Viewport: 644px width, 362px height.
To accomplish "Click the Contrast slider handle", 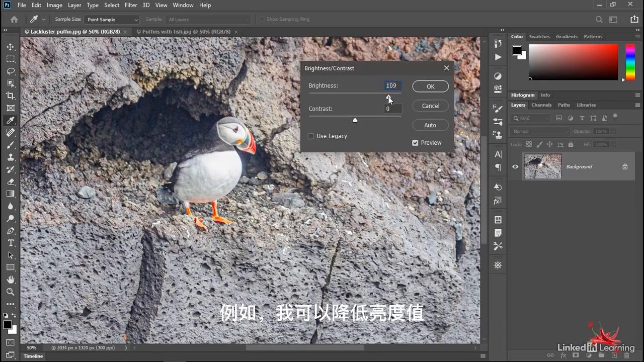I will coord(355,120).
